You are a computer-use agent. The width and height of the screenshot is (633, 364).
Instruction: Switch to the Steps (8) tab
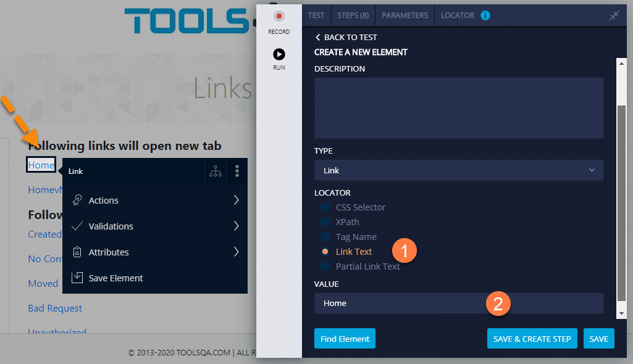[x=353, y=15]
